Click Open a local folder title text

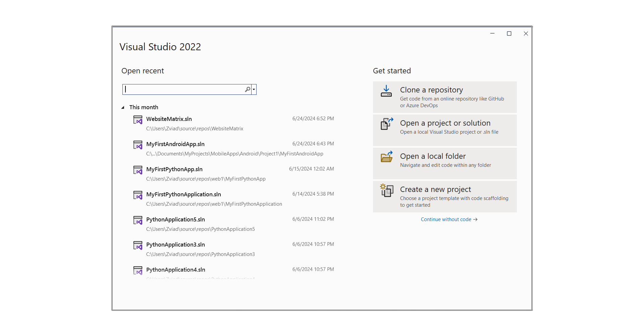433,156
